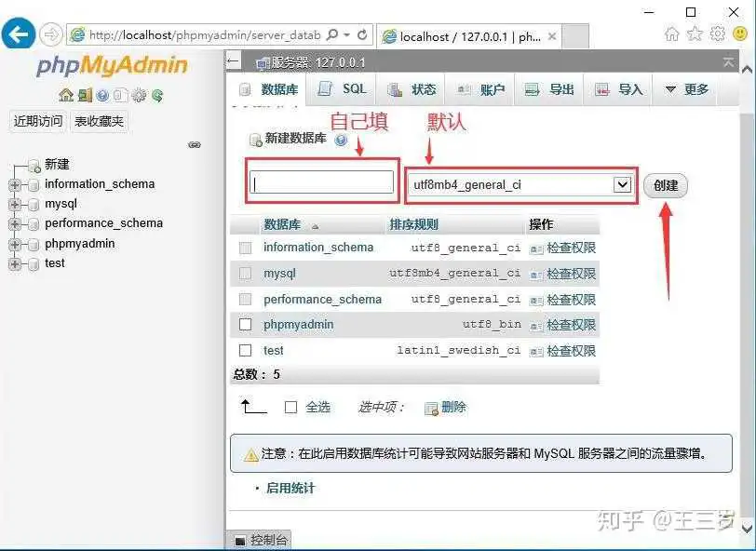Click the browser back arrow button
The image size is (756, 551).
tap(18, 34)
